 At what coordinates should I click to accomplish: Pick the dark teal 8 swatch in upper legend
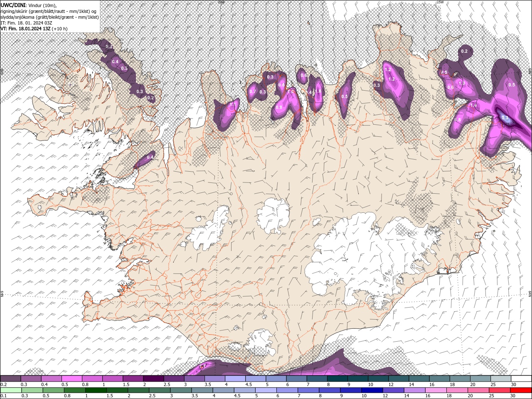point(337,379)
